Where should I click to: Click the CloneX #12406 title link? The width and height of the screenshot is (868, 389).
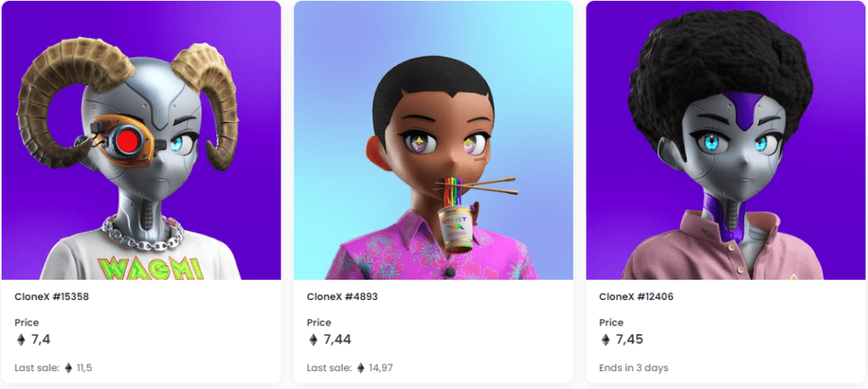636,297
